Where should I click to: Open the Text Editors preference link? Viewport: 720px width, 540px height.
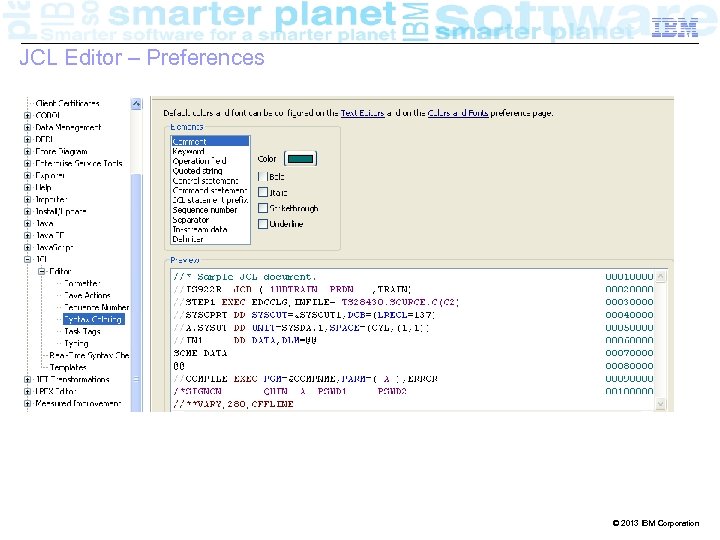pyautogui.click(x=362, y=113)
